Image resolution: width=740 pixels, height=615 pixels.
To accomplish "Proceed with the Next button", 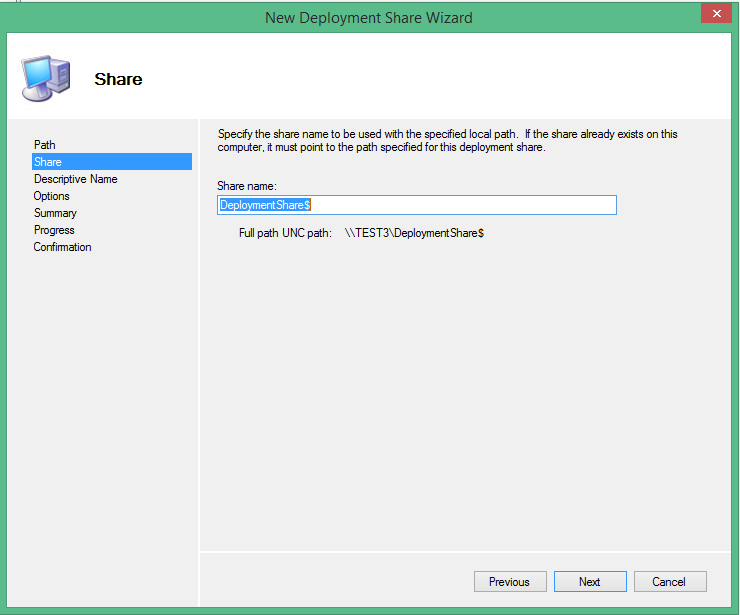I will pos(589,582).
